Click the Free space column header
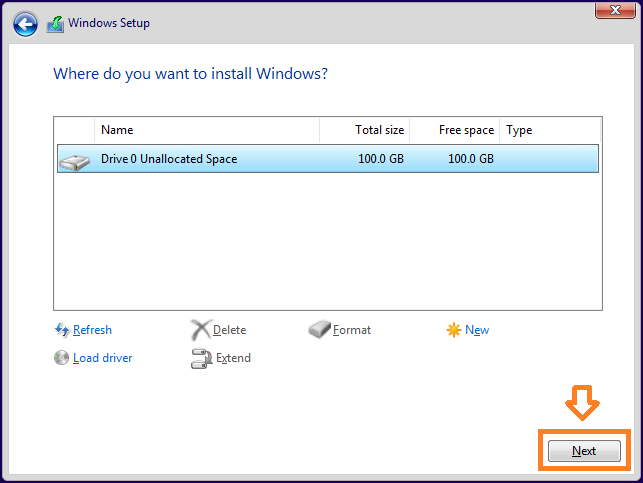 [454, 130]
